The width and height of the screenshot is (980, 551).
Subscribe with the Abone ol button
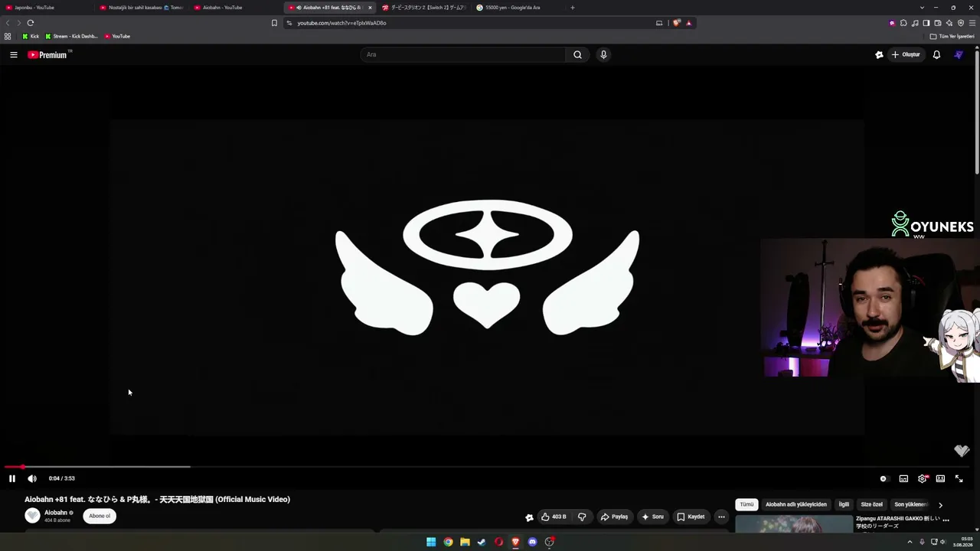(100, 516)
